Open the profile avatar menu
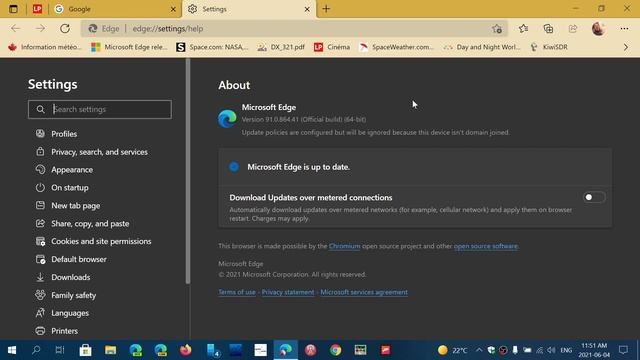 click(x=598, y=29)
